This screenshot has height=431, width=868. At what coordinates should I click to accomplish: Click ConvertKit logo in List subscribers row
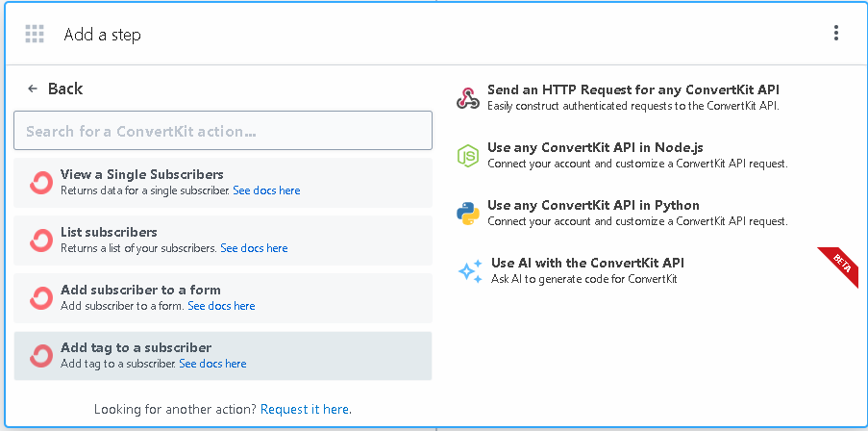click(x=41, y=241)
